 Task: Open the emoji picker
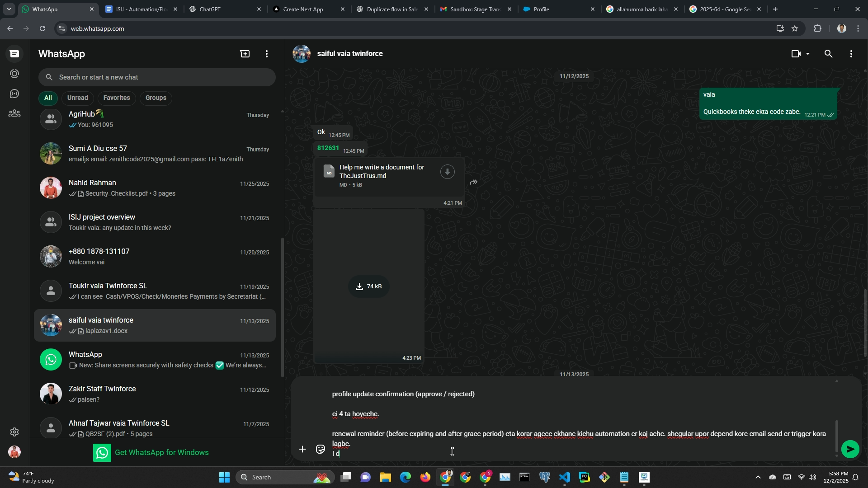point(321,449)
